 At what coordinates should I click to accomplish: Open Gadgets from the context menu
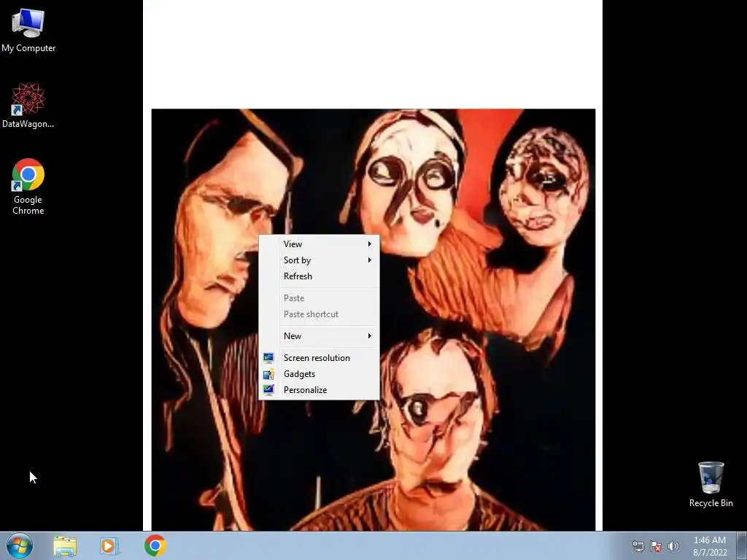coord(319,374)
